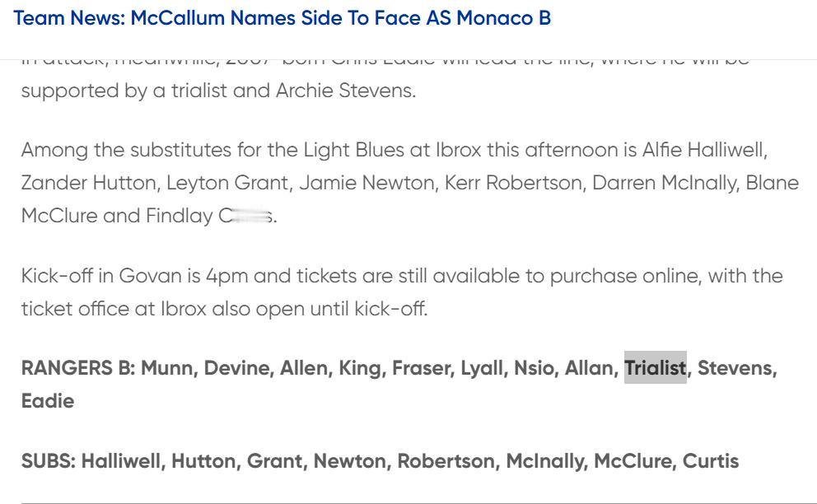Click Light Blues phrase in paragraph

[354, 150]
